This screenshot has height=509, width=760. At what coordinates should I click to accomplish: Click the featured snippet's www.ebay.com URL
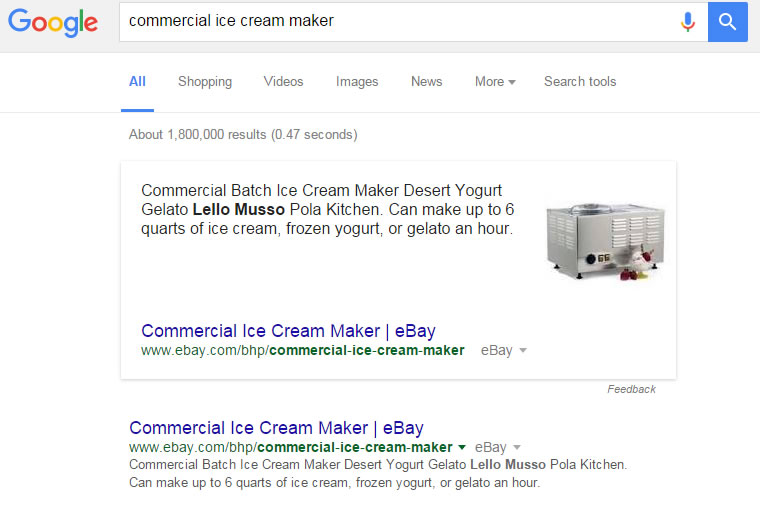click(302, 351)
